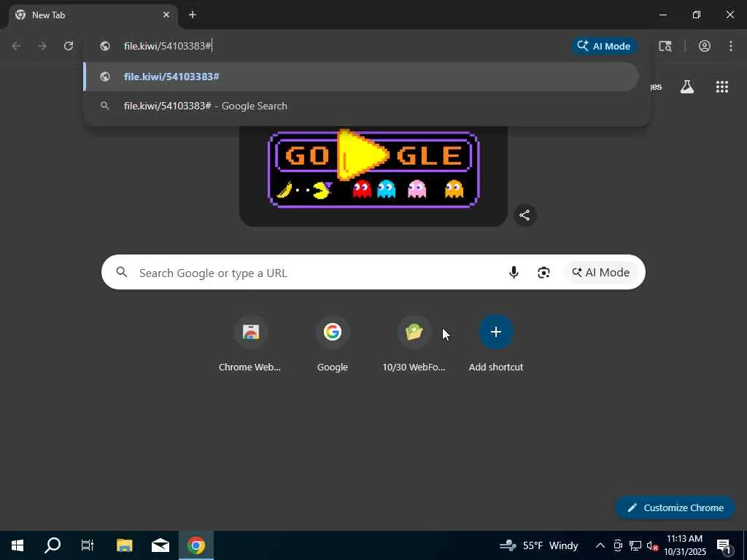Open the clock showing 11:13 AM
This screenshot has width=747, height=560.
point(685,545)
